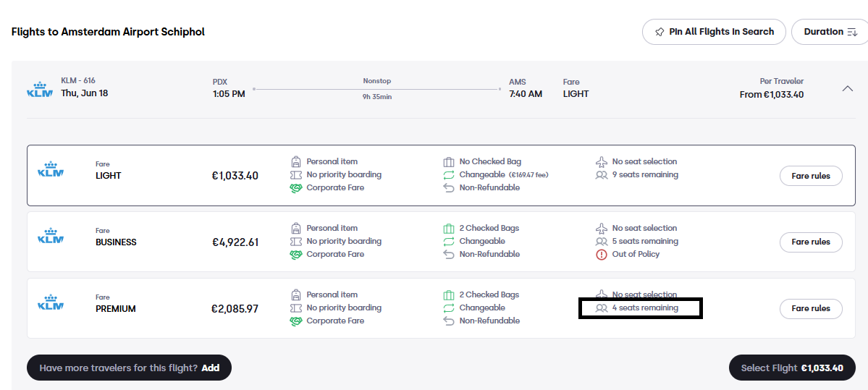Click the Changeable arrows icon in LIGHT fare
868x390 pixels.
click(448, 175)
